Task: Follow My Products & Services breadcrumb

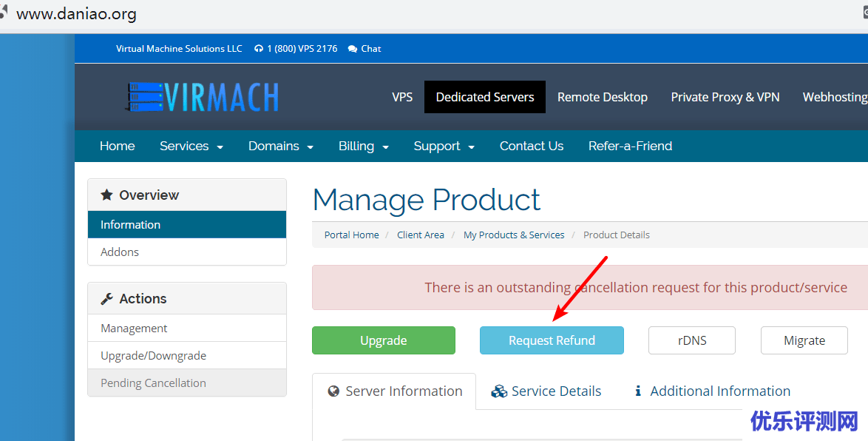Action: click(514, 235)
